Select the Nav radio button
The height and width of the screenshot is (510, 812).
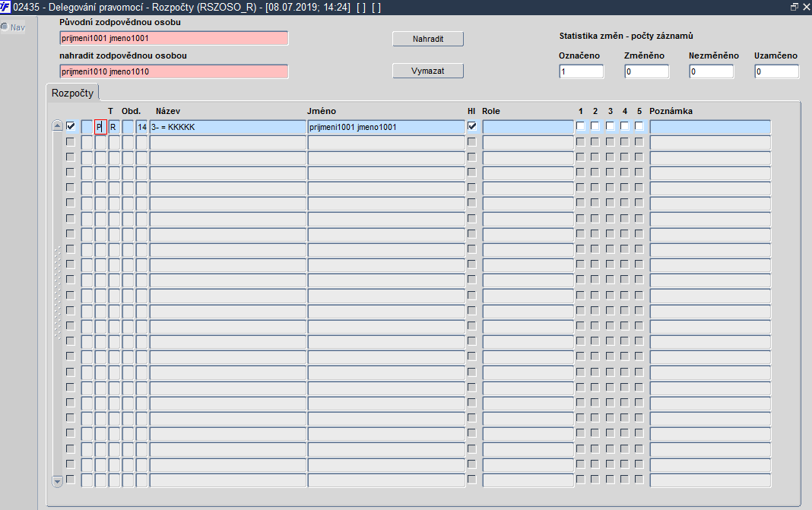pyautogui.click(x=5, y=27)
